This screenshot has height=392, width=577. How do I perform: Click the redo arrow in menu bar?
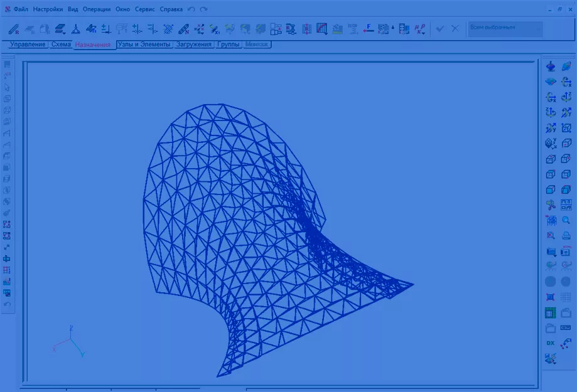click(203, 9)
